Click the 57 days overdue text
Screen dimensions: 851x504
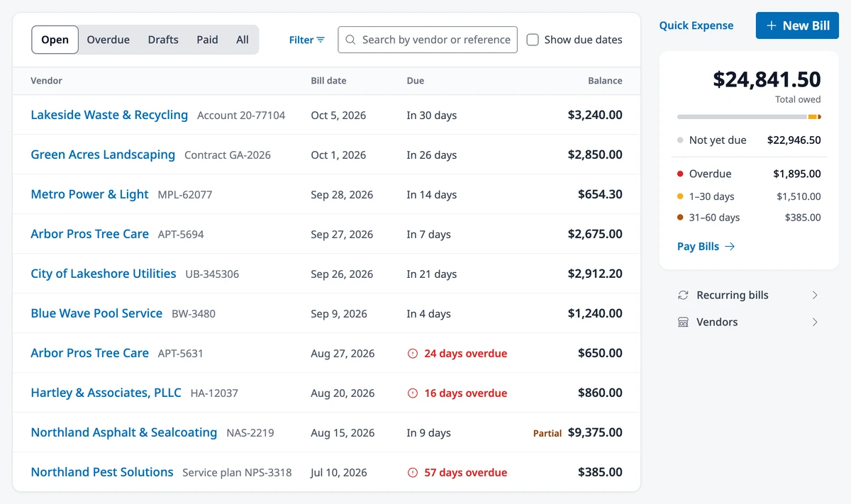(x=466, y=472)
